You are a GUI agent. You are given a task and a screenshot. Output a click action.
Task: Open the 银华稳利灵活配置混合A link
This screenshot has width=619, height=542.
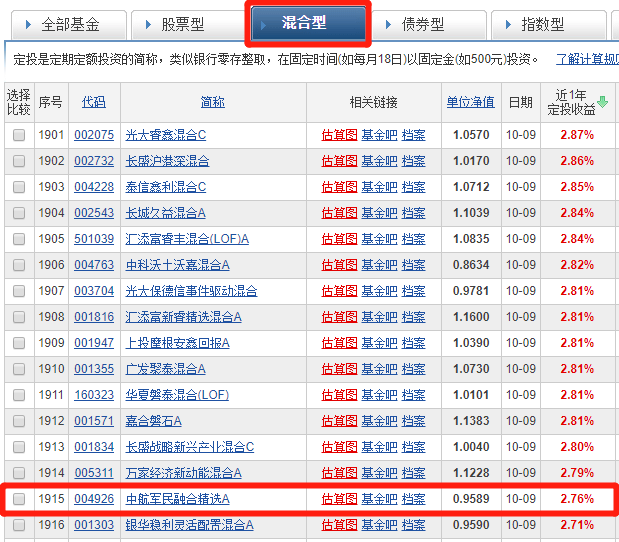tap(189, 525)
